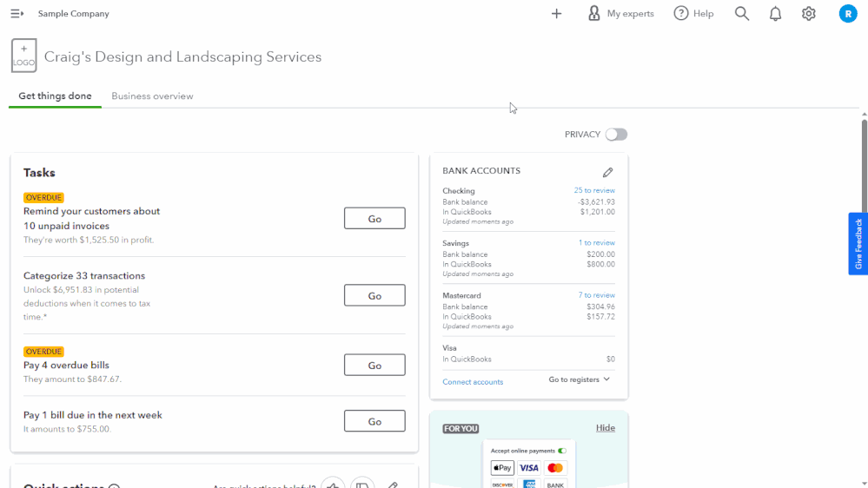Viewport: 868px width, 488px height.
Task: Toggle Accept online payments switch
Action: [562, 451]
